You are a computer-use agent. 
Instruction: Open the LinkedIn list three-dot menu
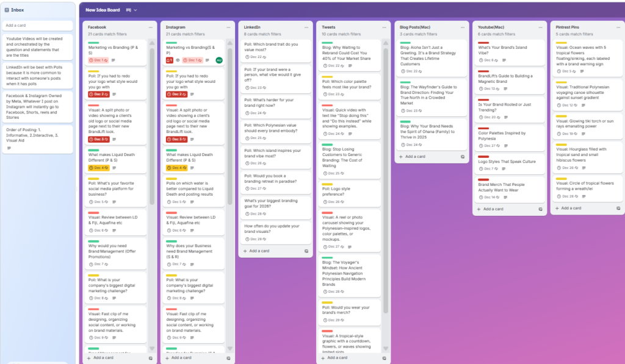click(307, 27)
